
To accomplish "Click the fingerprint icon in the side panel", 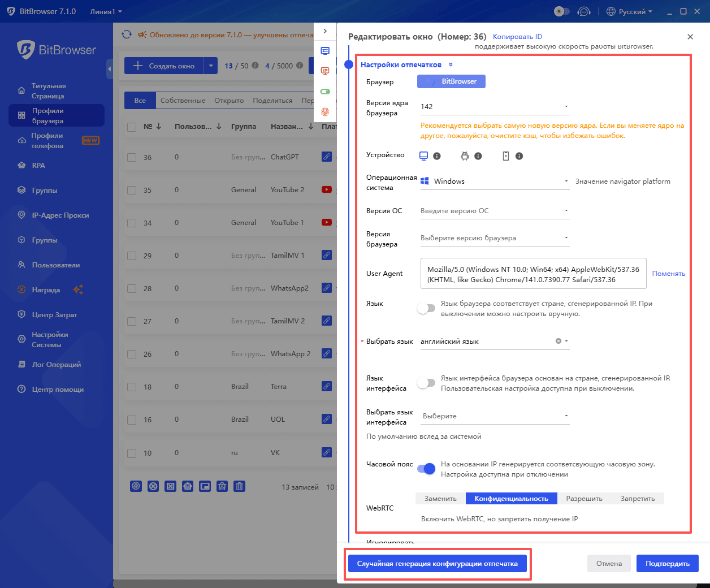I will tap(325, 113).
